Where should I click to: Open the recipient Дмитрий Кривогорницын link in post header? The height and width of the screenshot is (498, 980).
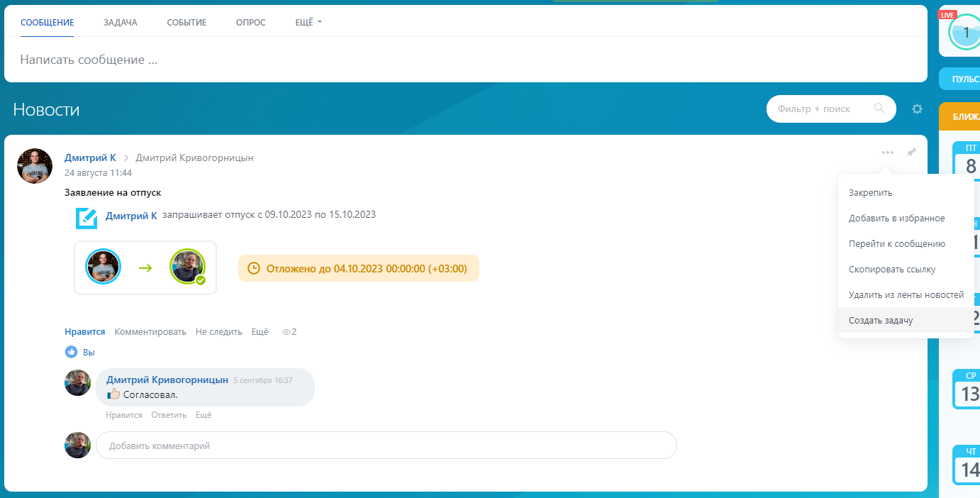(194, 157)
